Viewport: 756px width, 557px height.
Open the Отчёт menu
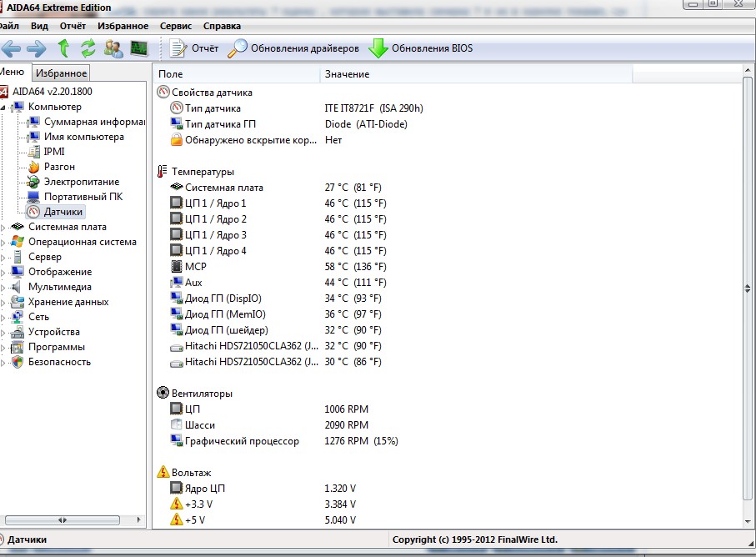click(x=73, y=26)
